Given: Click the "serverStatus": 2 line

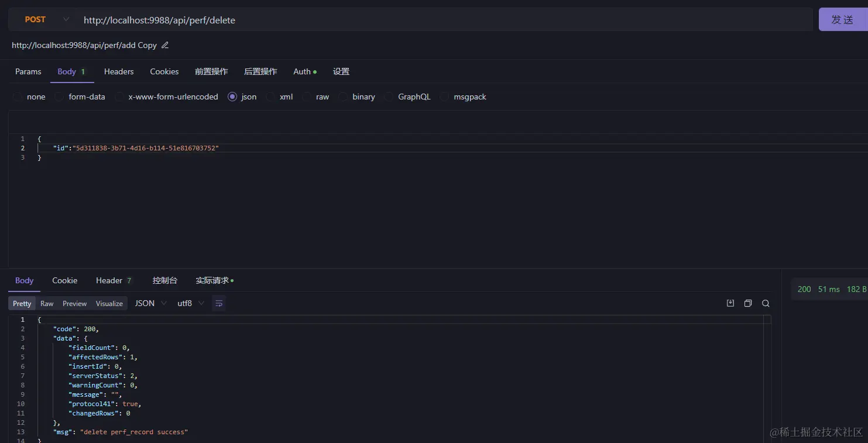Looking at the screenshot, I should pyautogui.click(x=103, y=376).
